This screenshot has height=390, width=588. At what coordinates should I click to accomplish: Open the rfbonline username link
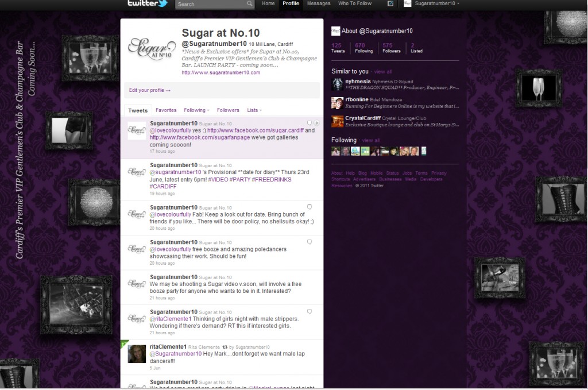357,100
